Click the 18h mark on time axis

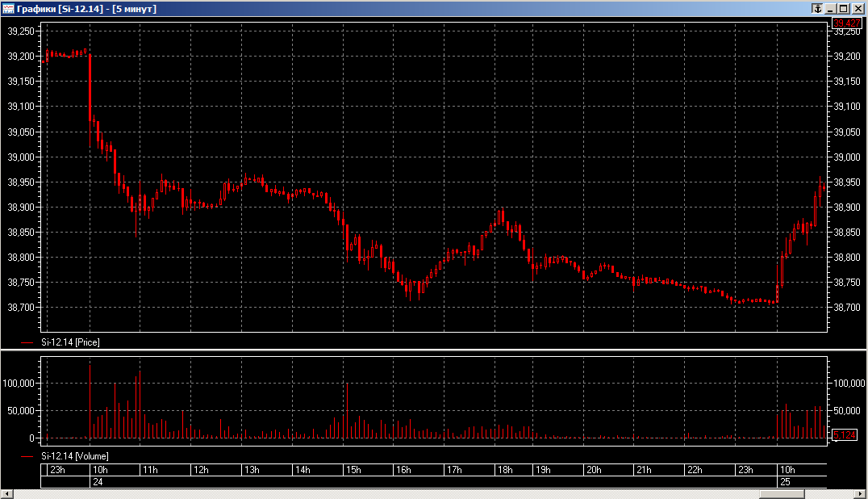pyautogui.click(x=506, y=470)
